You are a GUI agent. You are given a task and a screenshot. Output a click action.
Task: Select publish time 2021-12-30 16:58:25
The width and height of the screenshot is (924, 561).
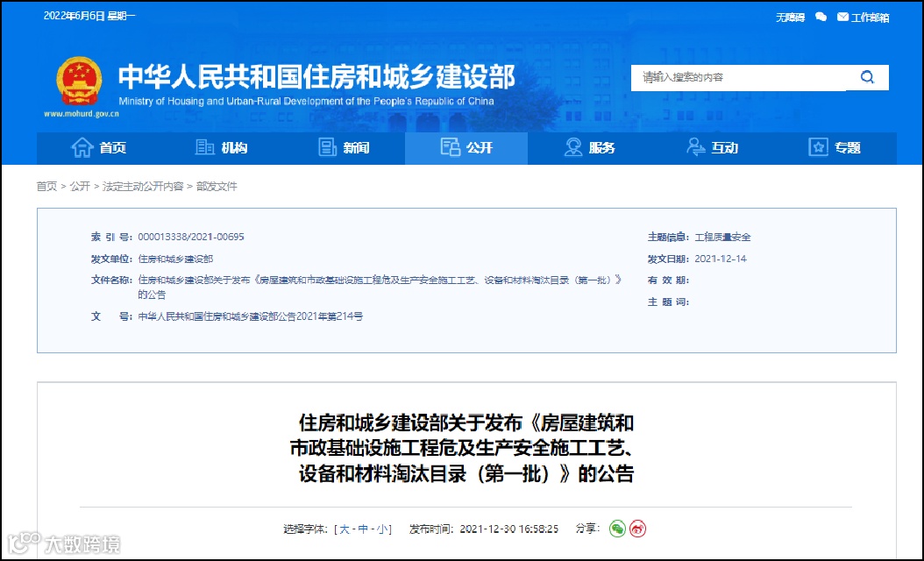508,529
